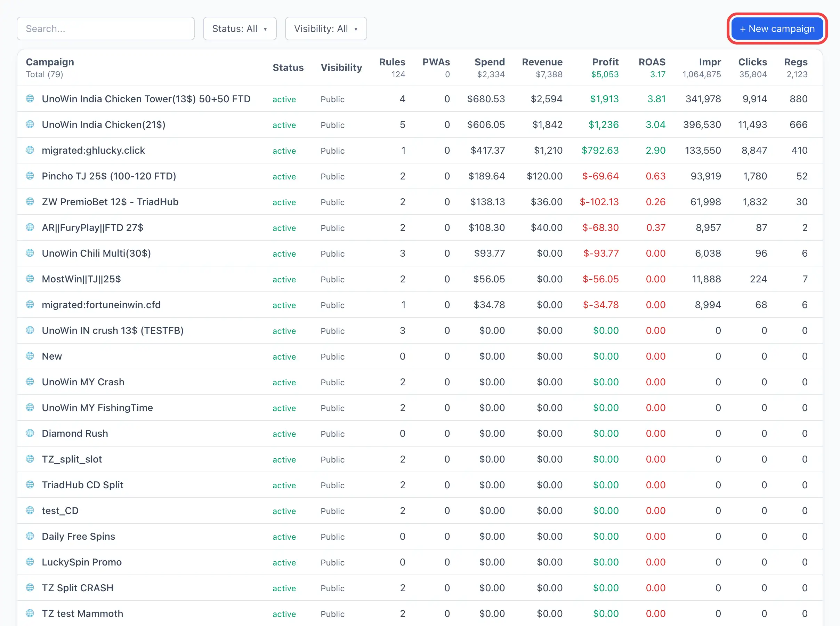Click globe icon beside UnoWin India Chicken(21$)
This screenshot has width=840, height=626.
30,124
